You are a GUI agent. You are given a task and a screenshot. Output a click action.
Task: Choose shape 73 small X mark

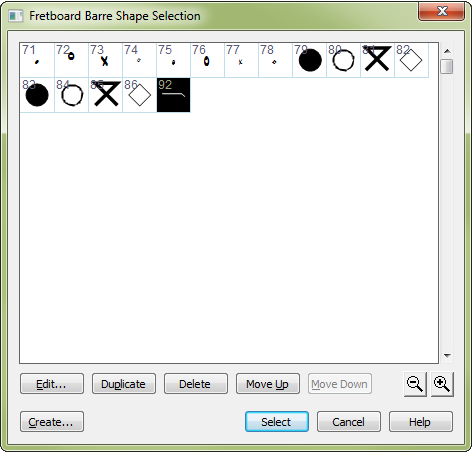pyautogui.click(x=105, y=60)
